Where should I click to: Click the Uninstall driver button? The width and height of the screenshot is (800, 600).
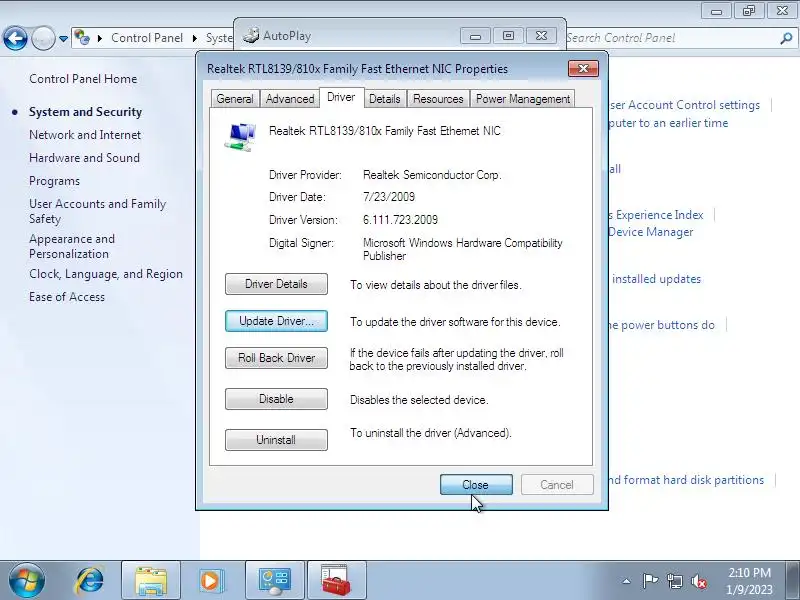pos(276,440)
